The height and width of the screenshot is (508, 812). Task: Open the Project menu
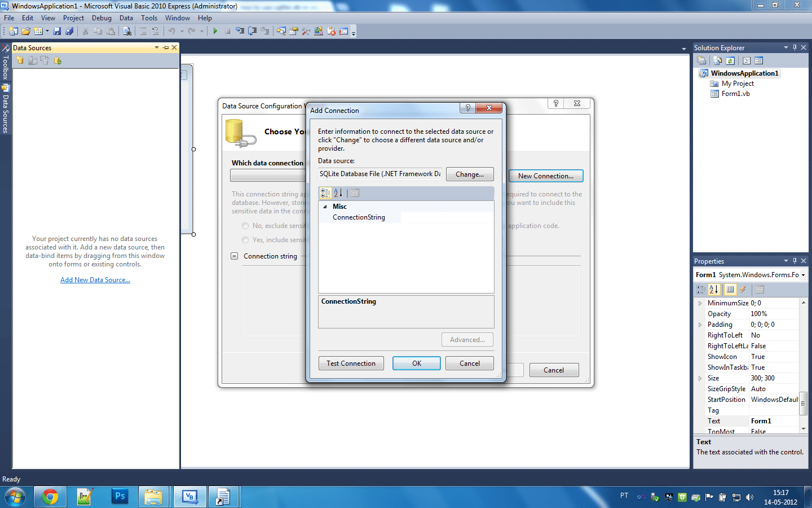[x=73, y=18]
